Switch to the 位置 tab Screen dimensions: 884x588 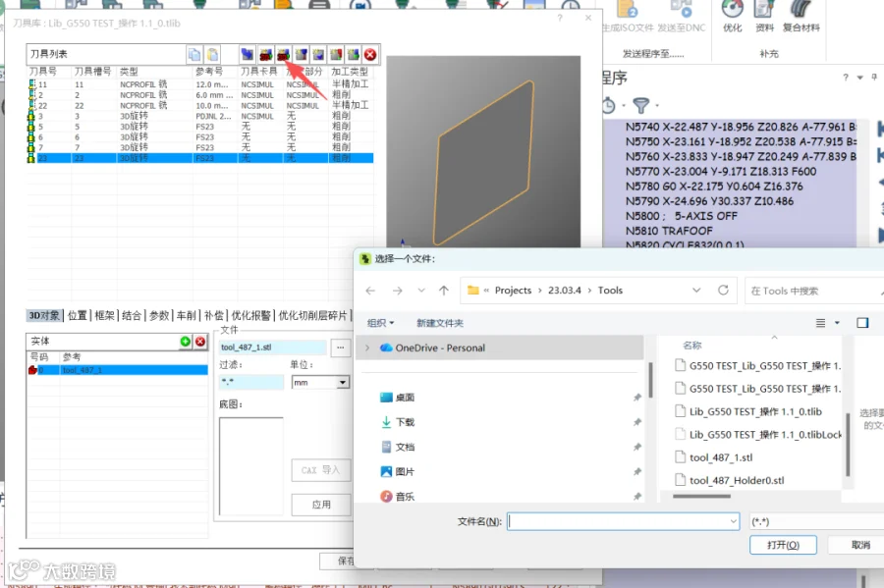click(x=78, y=316)
